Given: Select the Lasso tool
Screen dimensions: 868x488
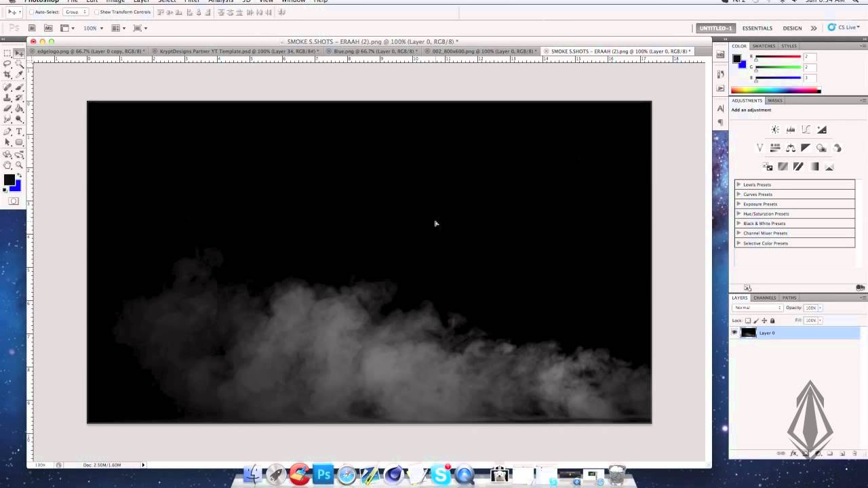Looking at the screenshot, I should 7,63.
